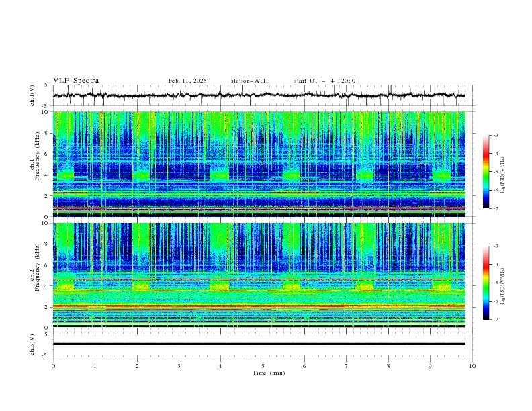Click the "-3" tick on the lower color bar

pyautogui.click(x=495, y=246)
